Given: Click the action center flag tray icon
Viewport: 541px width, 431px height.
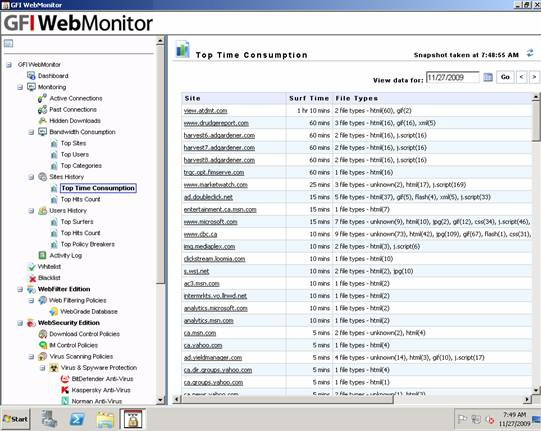Looking at the screenshot, I should (462, 419).
